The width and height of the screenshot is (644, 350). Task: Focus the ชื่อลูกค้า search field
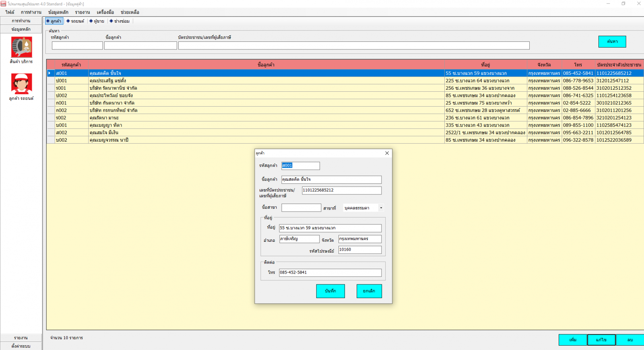140,46
